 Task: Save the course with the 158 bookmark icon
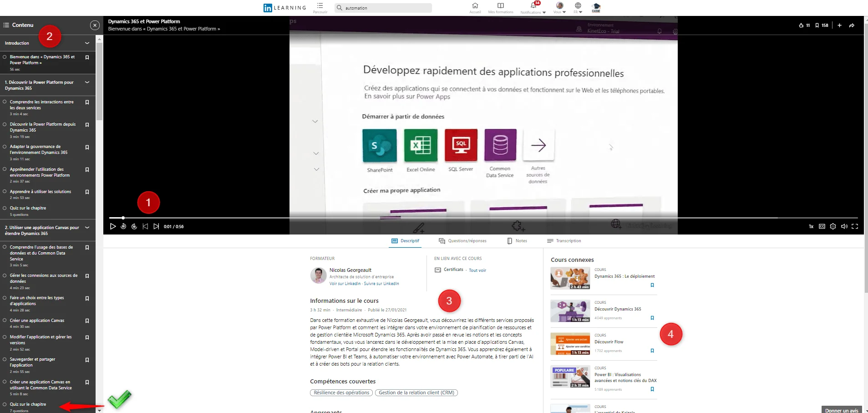(817, 25)
